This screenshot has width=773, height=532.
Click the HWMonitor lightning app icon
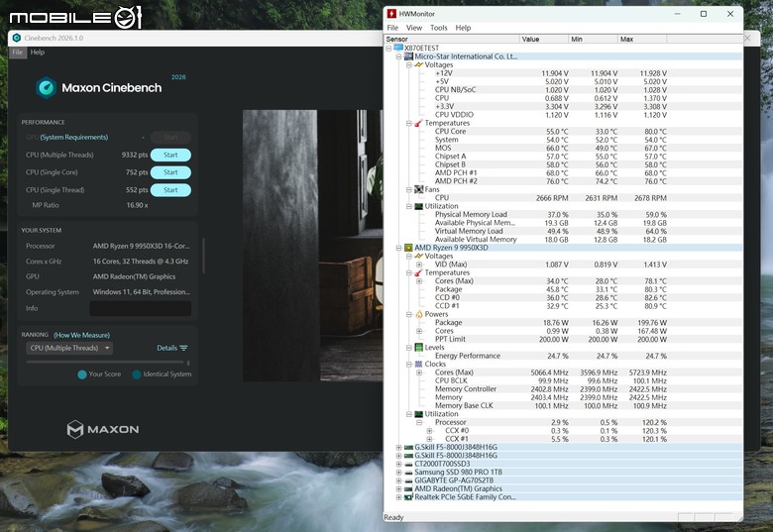coord(391,14)
